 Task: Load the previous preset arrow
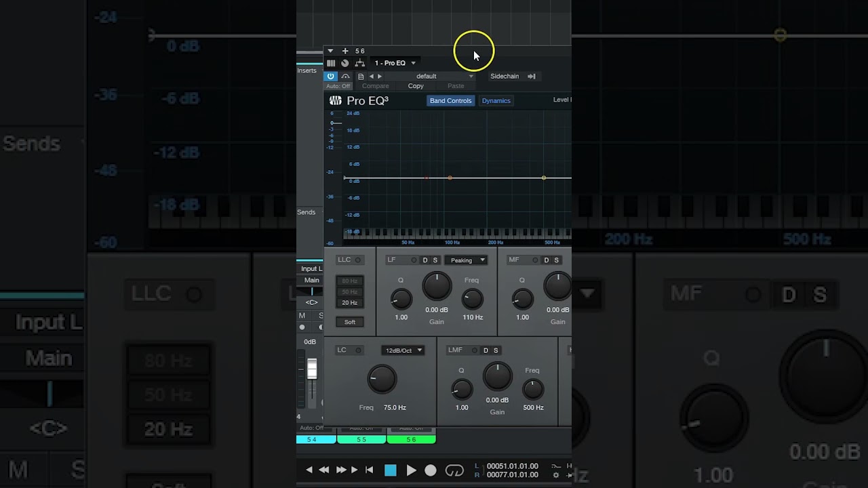click(371, 77)
